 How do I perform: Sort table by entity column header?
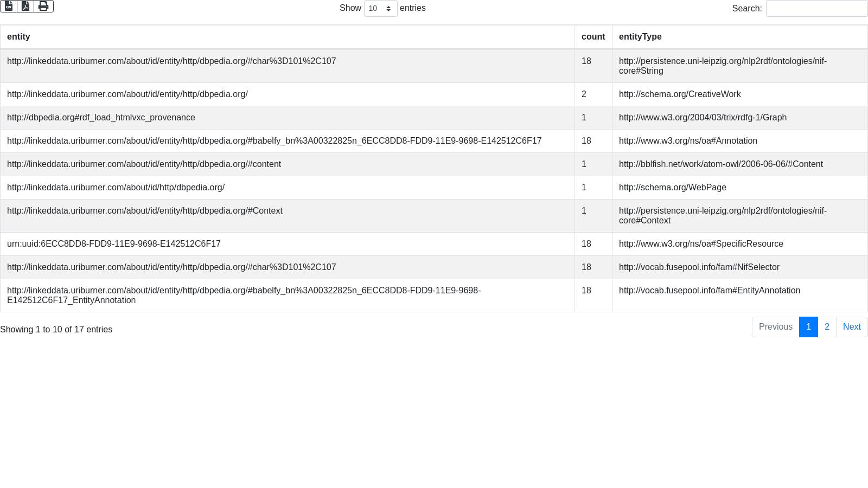click(x=18, y=37)
